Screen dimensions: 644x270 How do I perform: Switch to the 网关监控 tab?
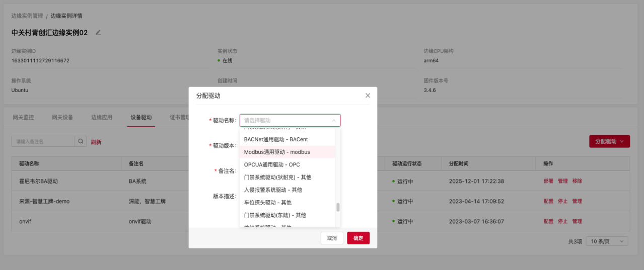pos(23,117)
